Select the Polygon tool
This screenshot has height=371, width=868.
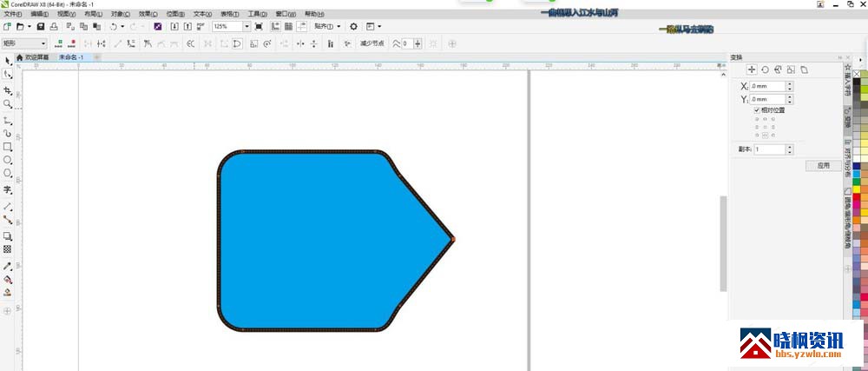(x=7, y=173)
